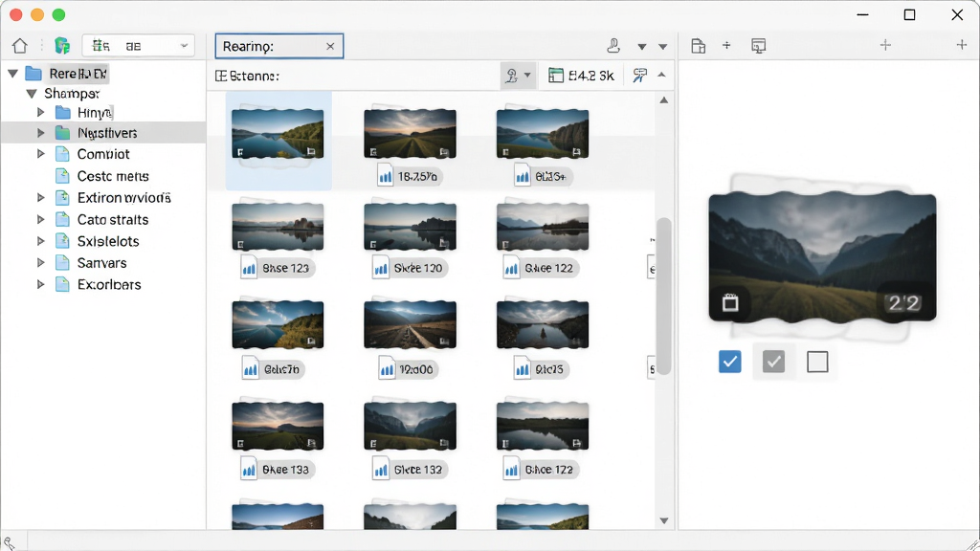
Task: Expand the 'Sanvars' tree node
Action: pos(40,262)
